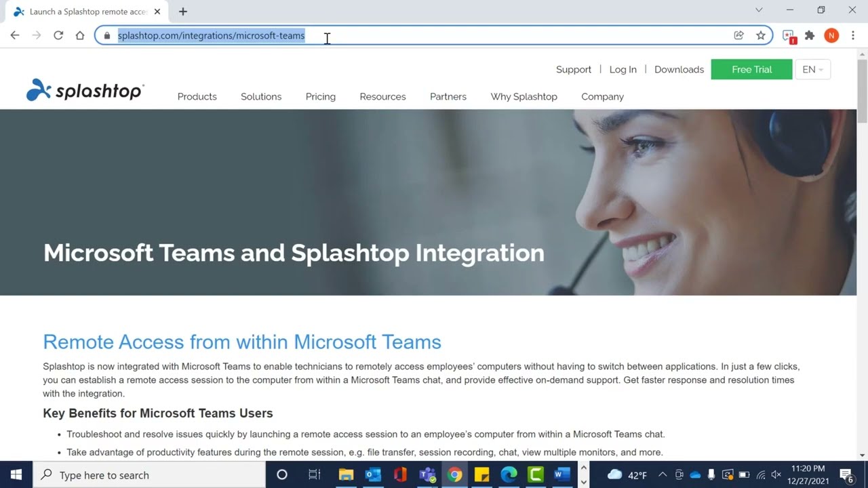The width and height of the screenshot is (868, 488).
Task: Open Sticky Notes from taskbar
Action: point(481,474)
